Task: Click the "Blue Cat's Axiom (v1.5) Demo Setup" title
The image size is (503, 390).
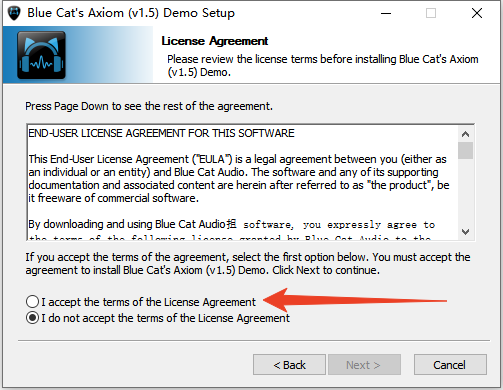Action: pos(131,13)
